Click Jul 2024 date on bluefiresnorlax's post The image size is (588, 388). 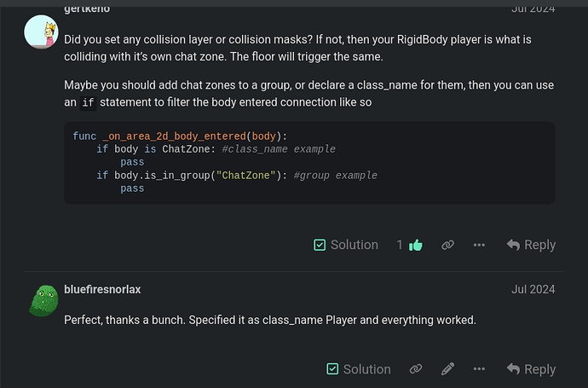coord(533,289)
